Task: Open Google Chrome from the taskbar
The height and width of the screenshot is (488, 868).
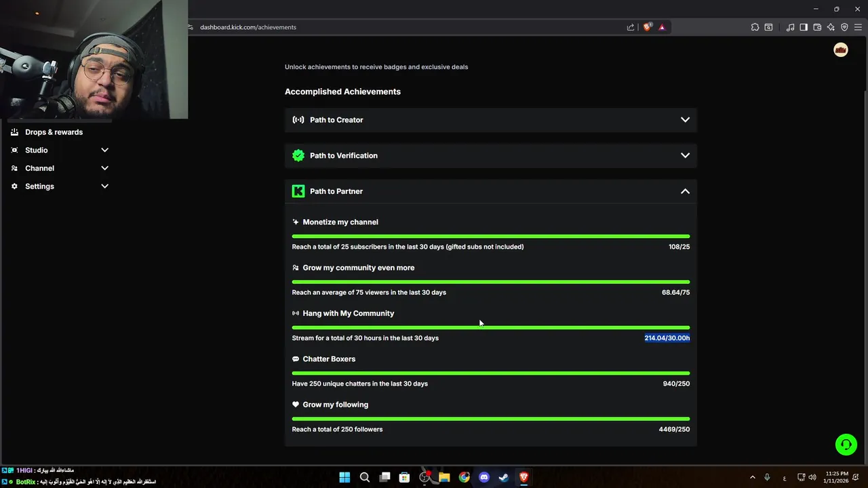Action: (464, 477)
